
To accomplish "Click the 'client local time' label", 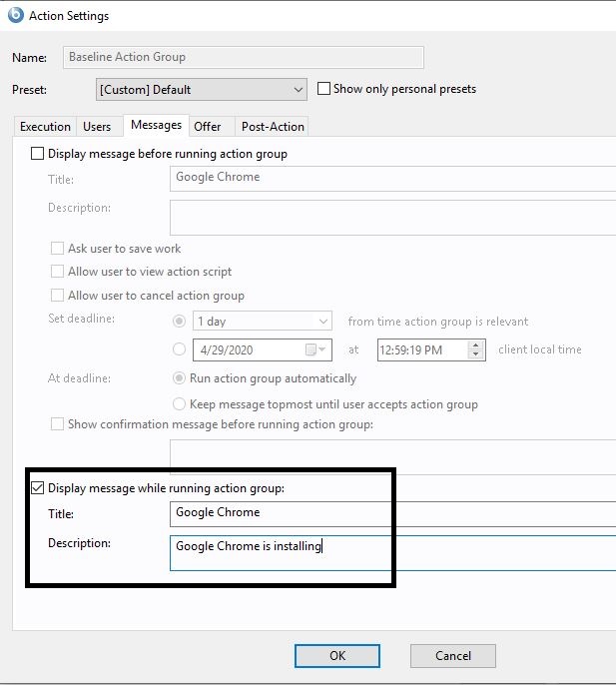I will click(x=540, y=349).
